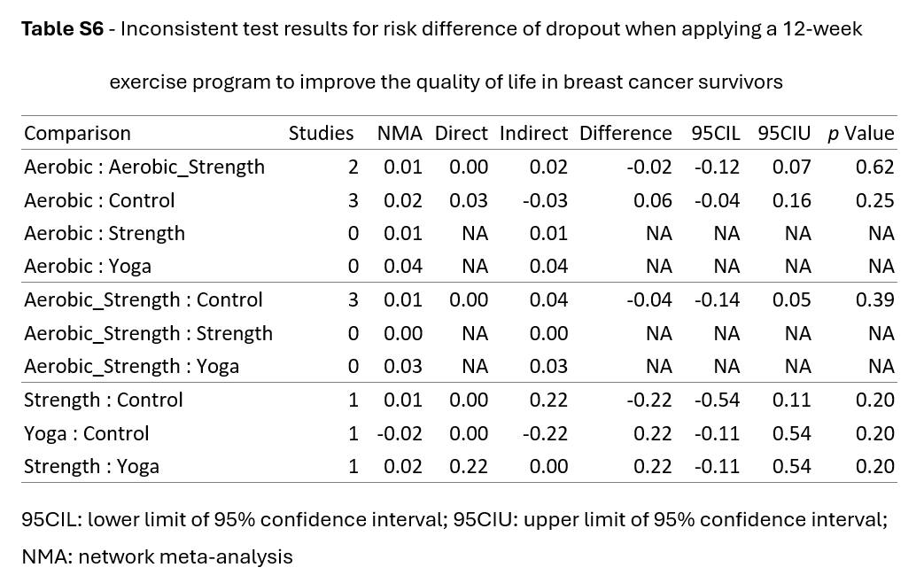Click the "Aerobic : Yoga" row label
The width and height of the screenshot is (924, 583).
click(88, 266)
